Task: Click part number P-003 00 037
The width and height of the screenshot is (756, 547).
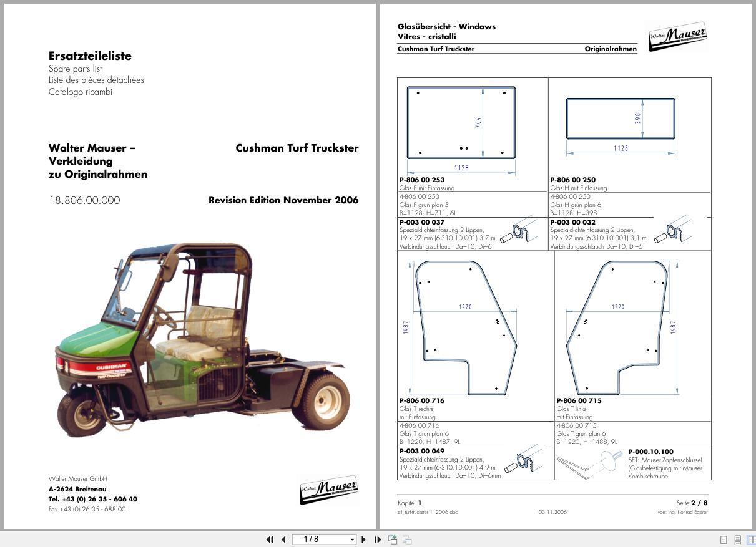Action: pos(422,222)
